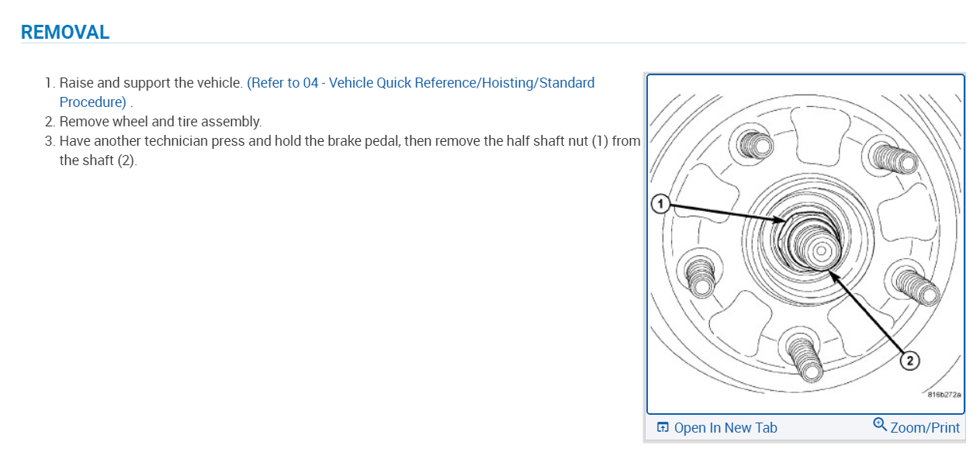This screenshot has height=452, width=980.
Task: Click the text 'Raise and support the vehicle'
Action: [151, 83]
